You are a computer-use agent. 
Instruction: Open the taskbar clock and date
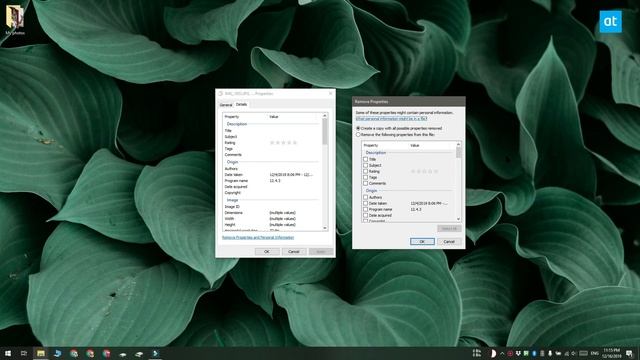tap(611, 353)
